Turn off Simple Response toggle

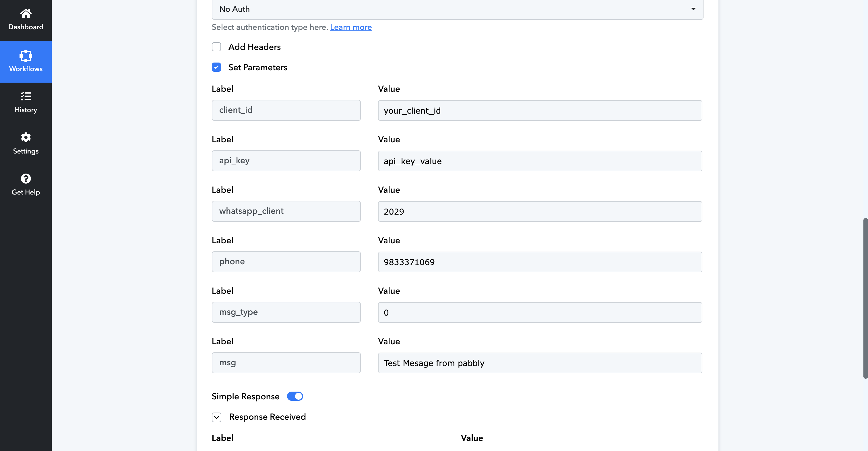(295, 396)
